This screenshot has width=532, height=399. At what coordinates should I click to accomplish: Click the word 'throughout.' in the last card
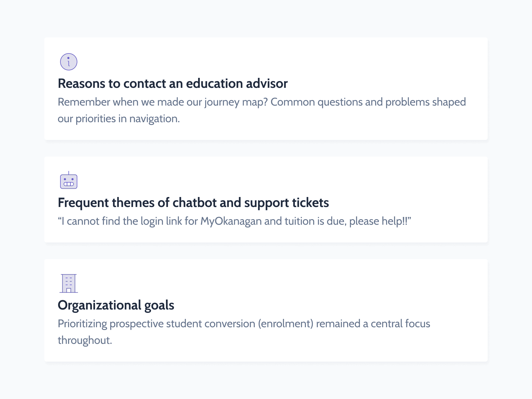[x=85, y=340]
